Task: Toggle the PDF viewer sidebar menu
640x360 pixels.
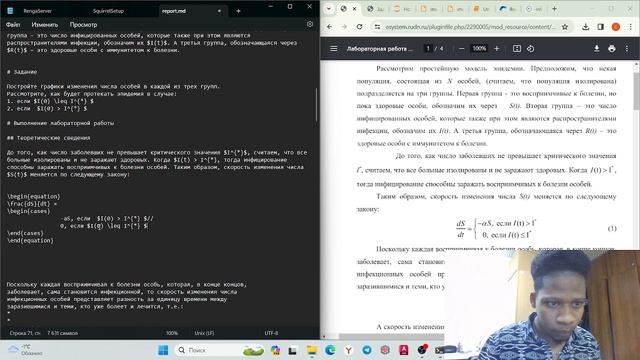Action: 333,49
